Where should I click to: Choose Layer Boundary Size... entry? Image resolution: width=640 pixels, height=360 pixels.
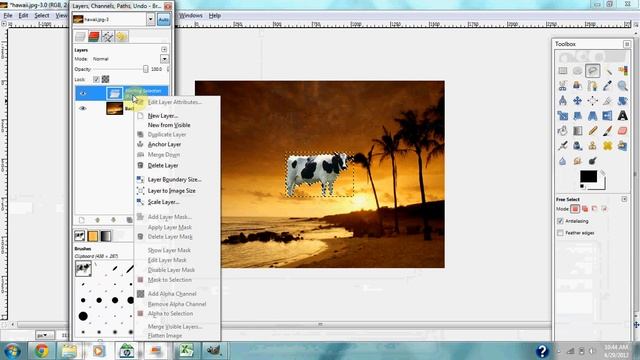pyautogui.click(x=176, y=180)
